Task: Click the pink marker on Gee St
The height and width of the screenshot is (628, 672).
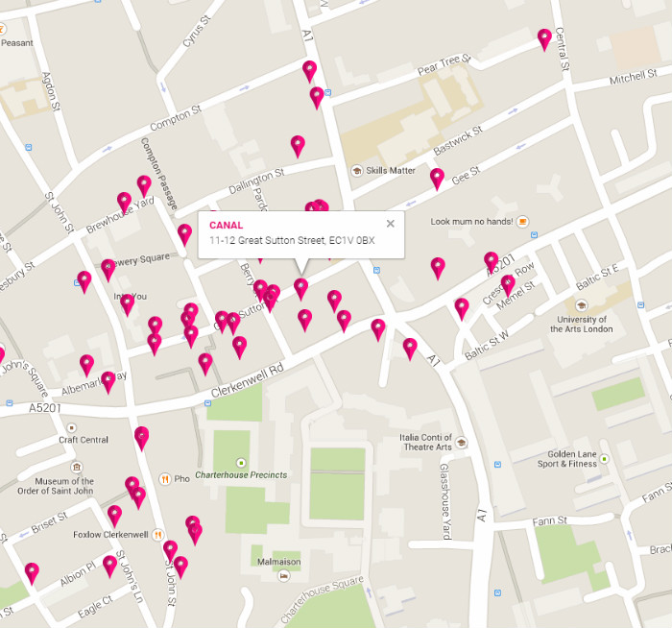Action: (437, 180)
